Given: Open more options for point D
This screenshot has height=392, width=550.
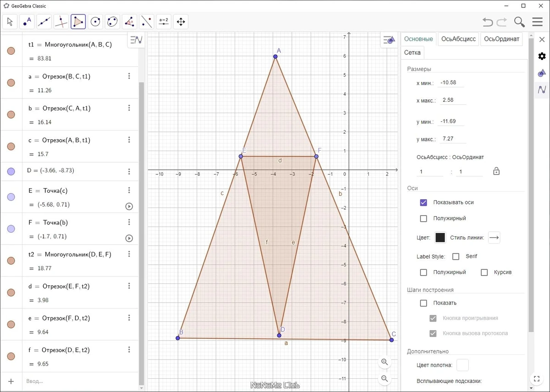Looking at the screenshot, I should pos(129,172).
